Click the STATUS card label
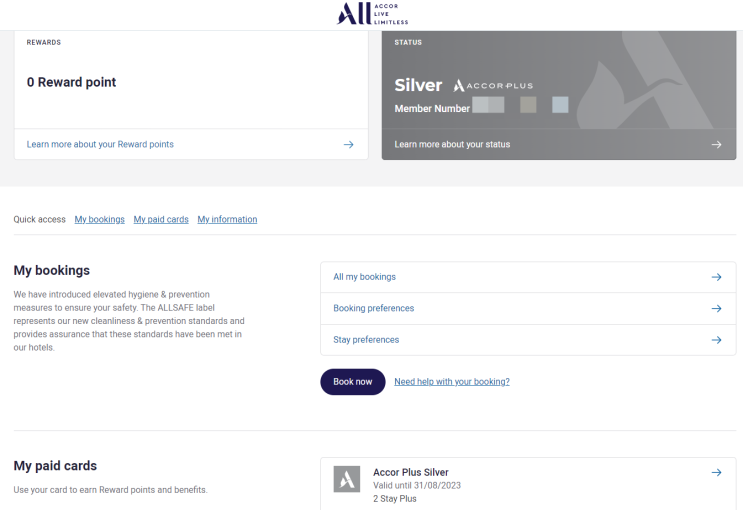Viewport: 743px width, 510px height. coord(408,42)
